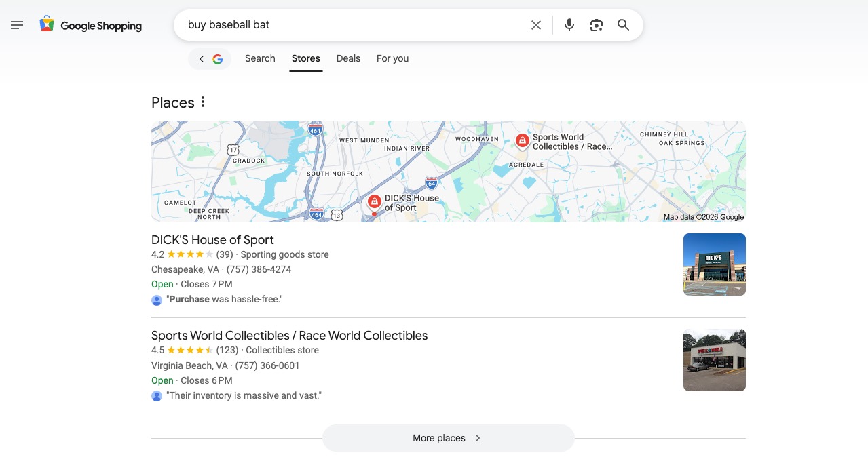868x476 pixels.
Task: Click DICK'S House of Sport map pin
Action: coord(374,201)
